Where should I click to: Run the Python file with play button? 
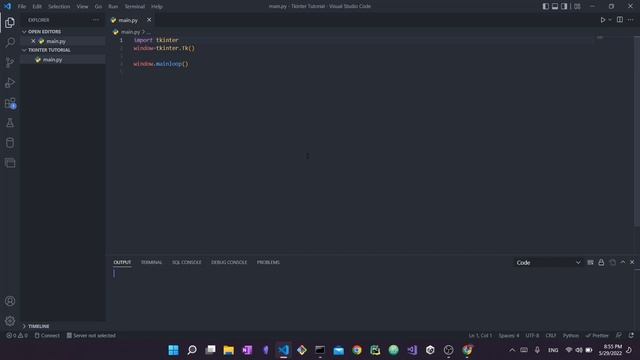(x=602, y=20)
